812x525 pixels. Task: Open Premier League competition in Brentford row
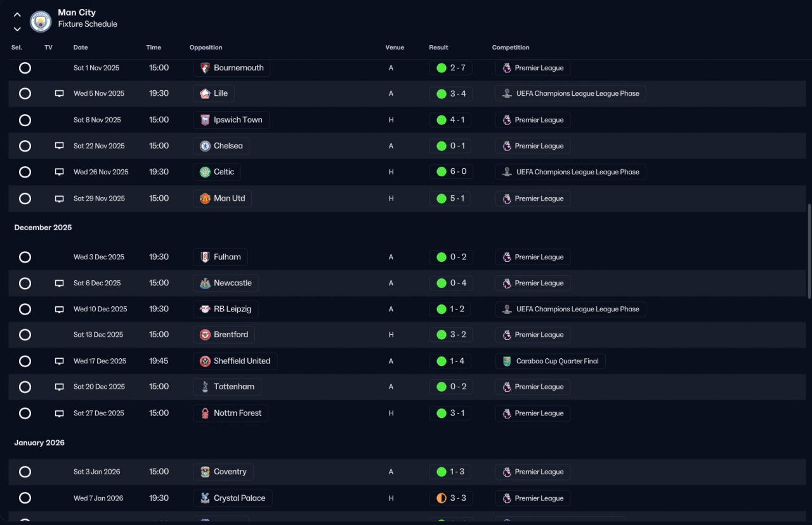click(533, 335)
